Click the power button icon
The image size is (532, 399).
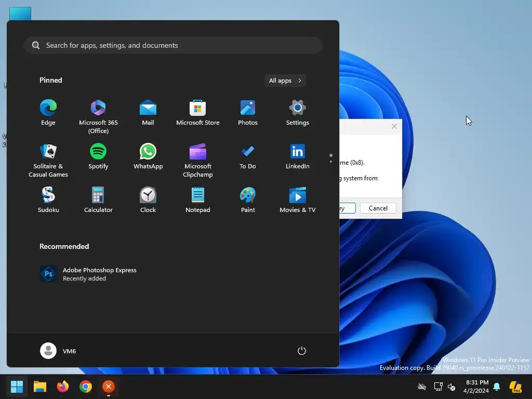[x=302, y=351]
